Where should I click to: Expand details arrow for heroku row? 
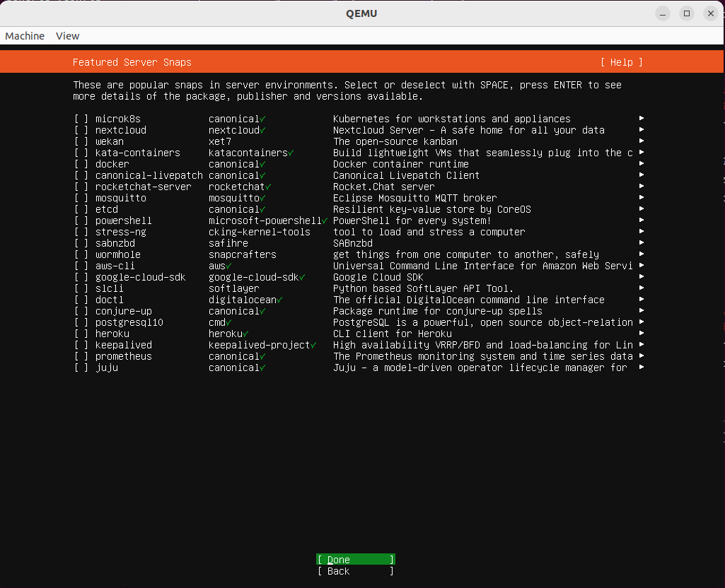641,334
